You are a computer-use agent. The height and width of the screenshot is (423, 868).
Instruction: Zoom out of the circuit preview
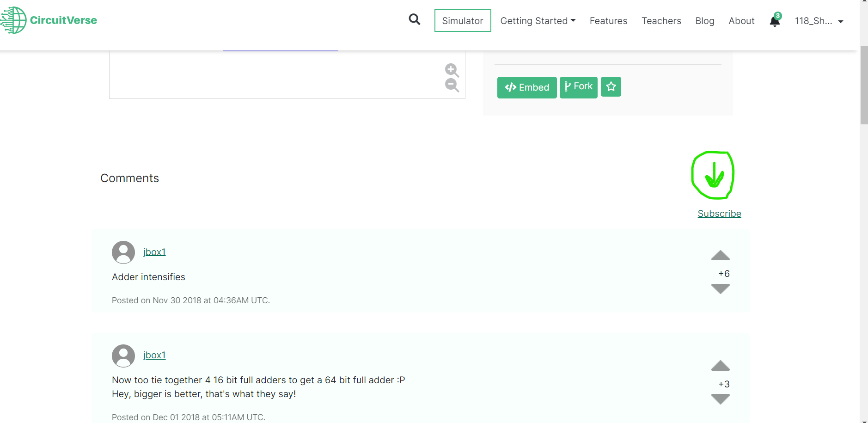click(452, 85)
